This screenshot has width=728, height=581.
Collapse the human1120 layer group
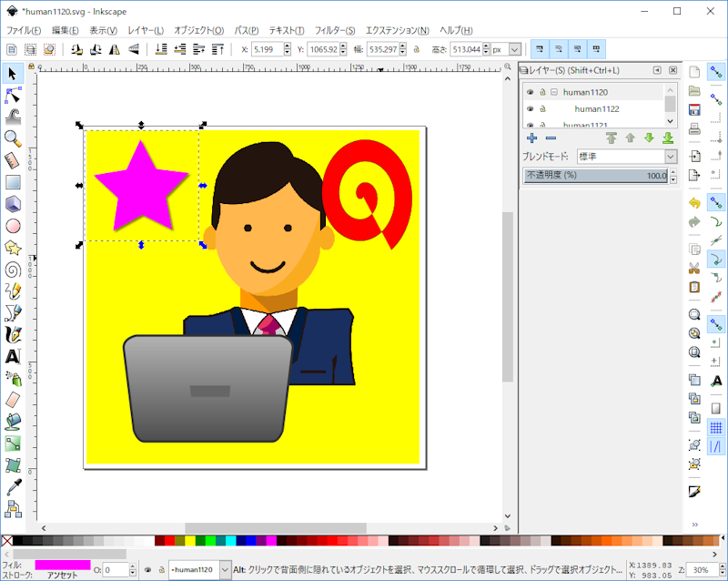tap(553, 91)
